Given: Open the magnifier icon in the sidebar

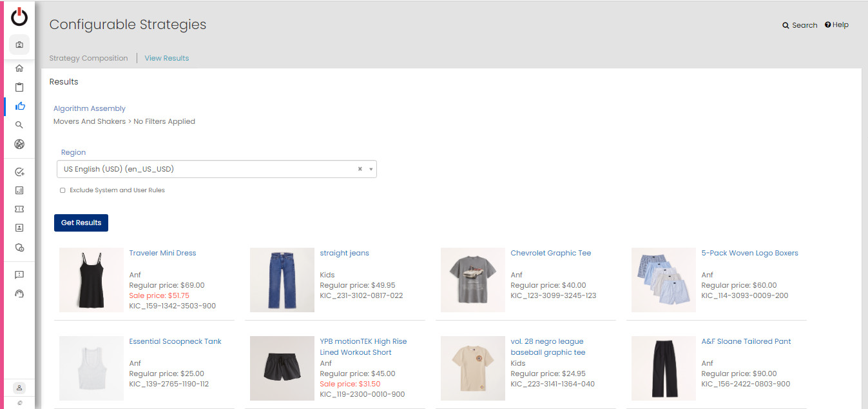Looking at the screenshot, I should [19, 125].
